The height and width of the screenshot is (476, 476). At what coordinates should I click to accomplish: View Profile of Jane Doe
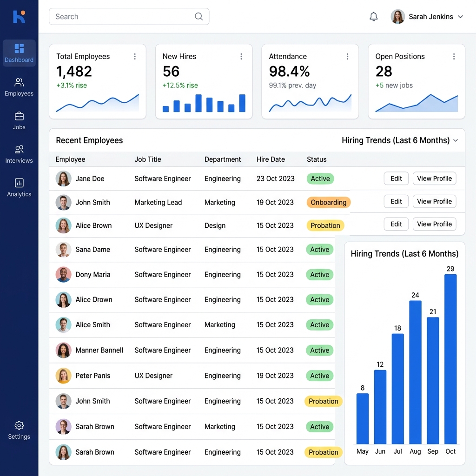pyautogui.click(x=435, y=178)
